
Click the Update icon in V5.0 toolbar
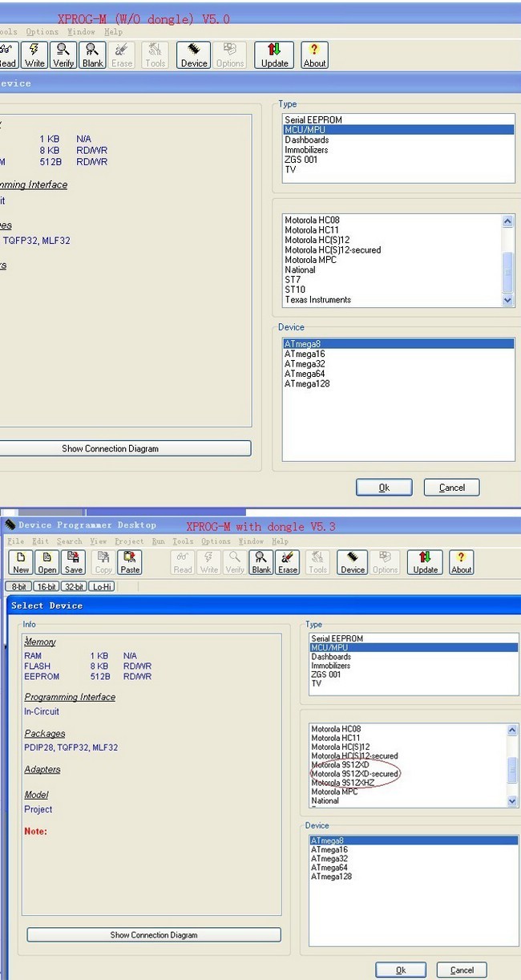(x=274, y=55)
